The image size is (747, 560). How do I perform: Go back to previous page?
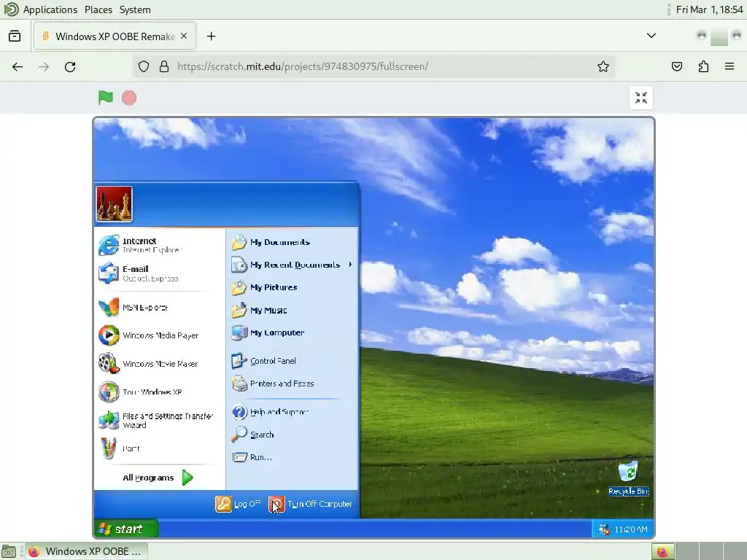tap(18, 66)
